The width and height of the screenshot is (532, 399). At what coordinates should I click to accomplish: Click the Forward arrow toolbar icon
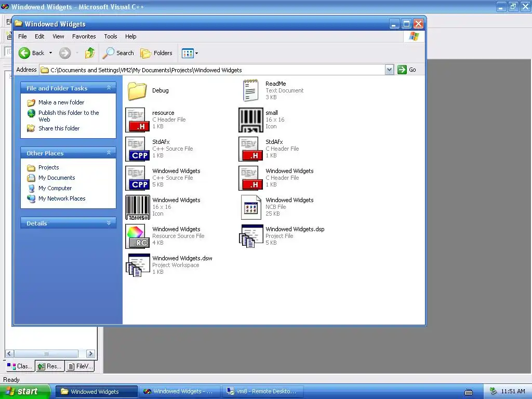(x=65, y=53)
